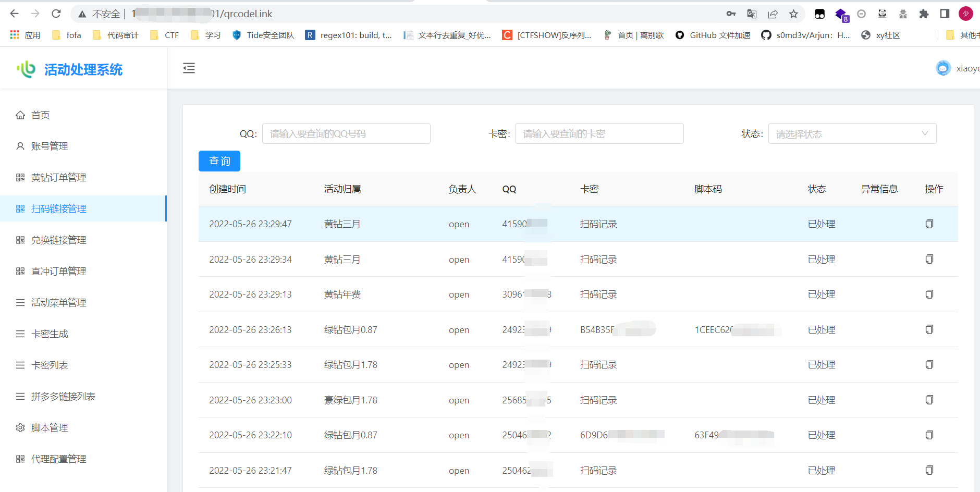The image size is (980, 492).
Task: Open the browser extensions puzzle icon
Action: click(x=924, y=14)
